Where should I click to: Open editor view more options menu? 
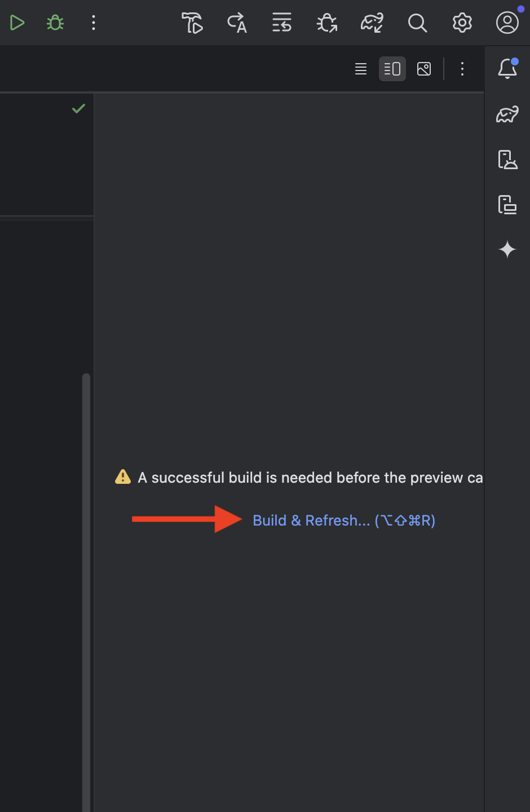pyautogui.click(x=462, y=69)
